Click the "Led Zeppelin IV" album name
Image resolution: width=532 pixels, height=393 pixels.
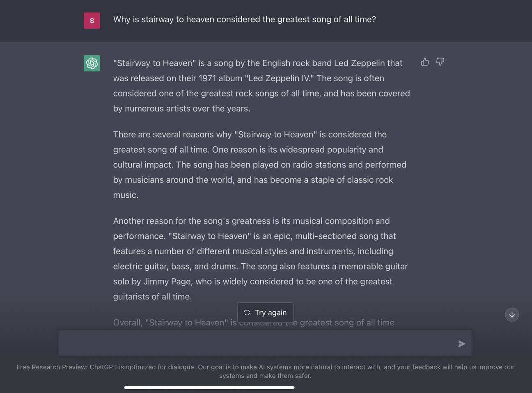coord(279,78)
